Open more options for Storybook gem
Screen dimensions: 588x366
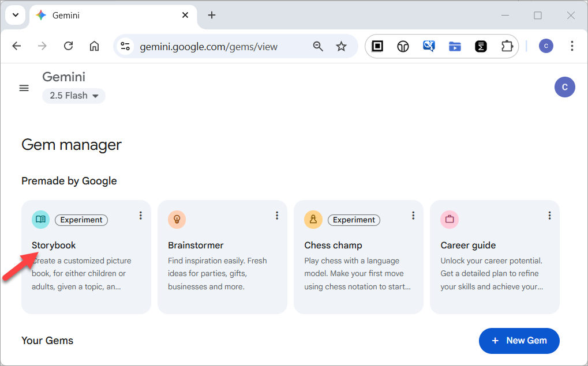(x=141, y=216)
